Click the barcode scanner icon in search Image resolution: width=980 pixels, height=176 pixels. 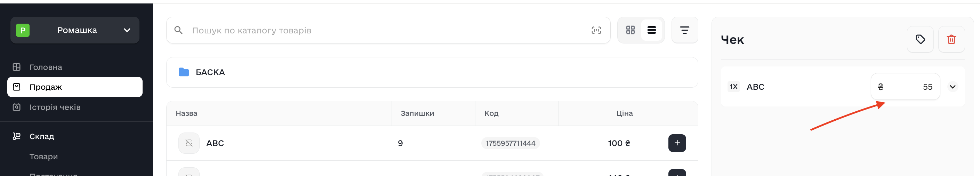[x=596, y=30]
